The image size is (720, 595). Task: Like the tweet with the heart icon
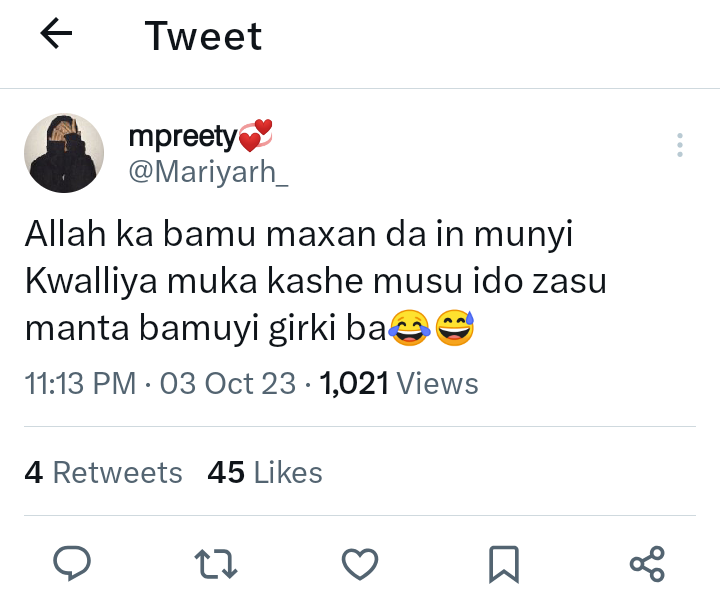360,563
